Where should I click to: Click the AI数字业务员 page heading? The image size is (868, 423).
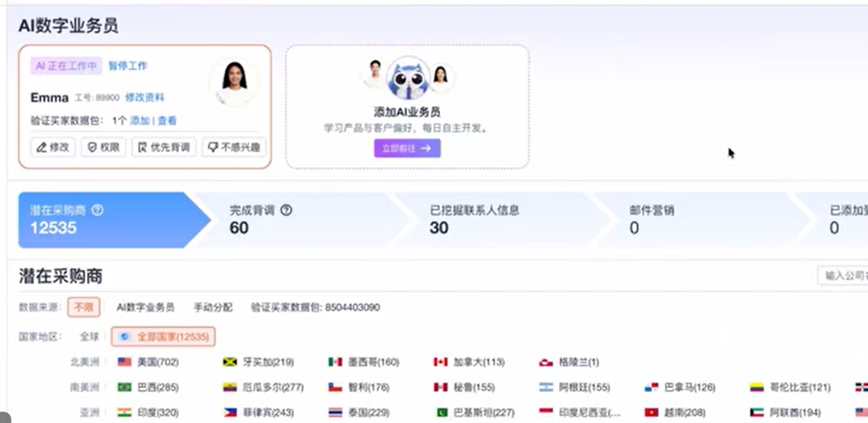coord(68,26)
